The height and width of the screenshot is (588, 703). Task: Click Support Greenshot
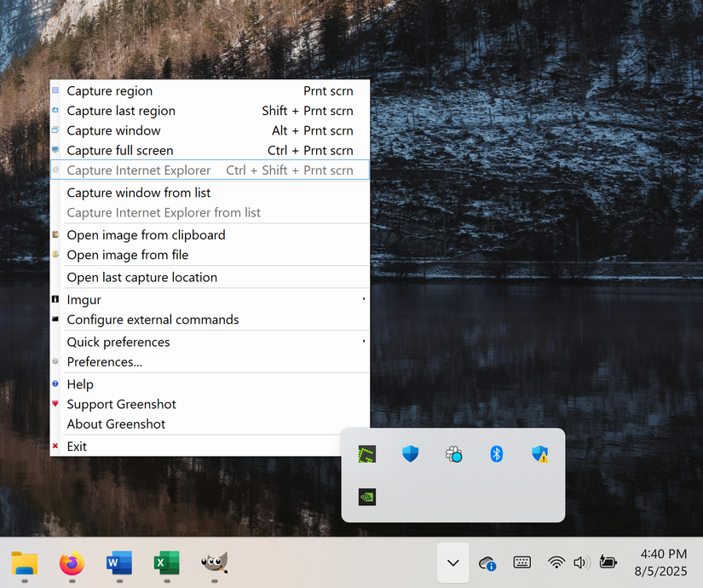pyautogui.click(x=121, y=403)
